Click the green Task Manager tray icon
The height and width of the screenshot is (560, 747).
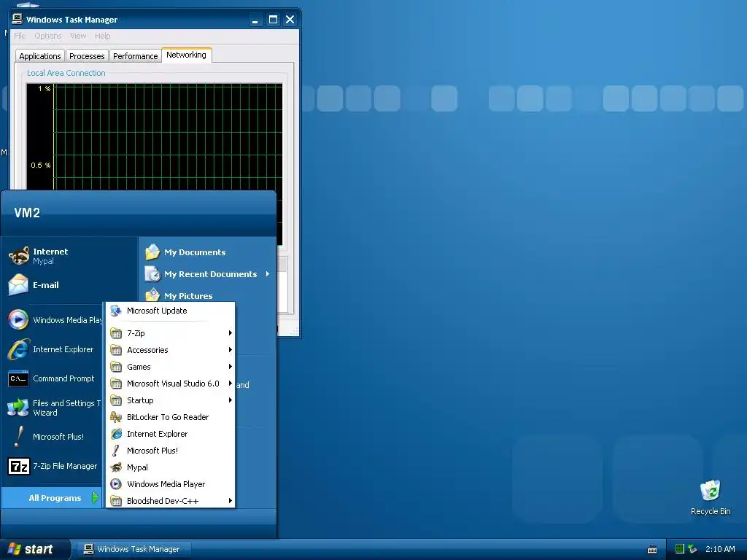pos(680,549)
